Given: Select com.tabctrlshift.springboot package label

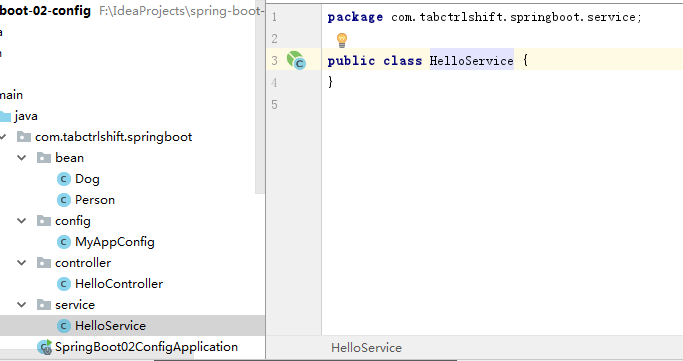Looking at the screenshot, I should click(114, 137).
